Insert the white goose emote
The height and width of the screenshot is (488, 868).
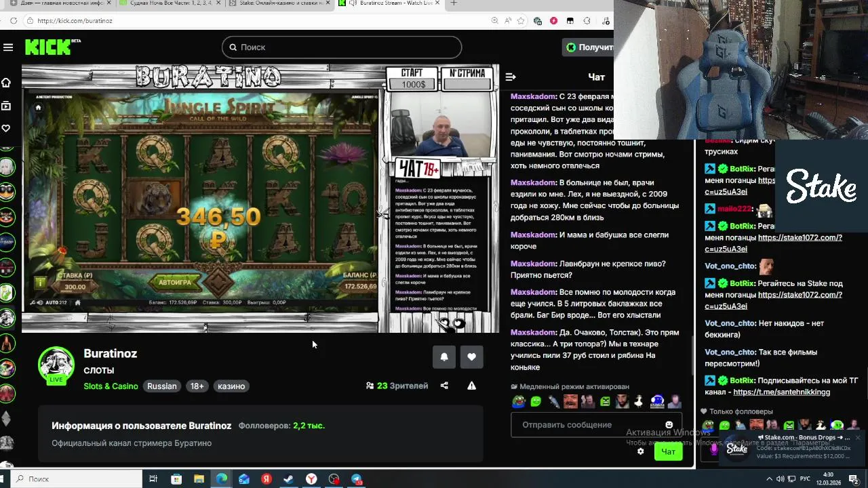pyautogui.click(x=639, y=401)
